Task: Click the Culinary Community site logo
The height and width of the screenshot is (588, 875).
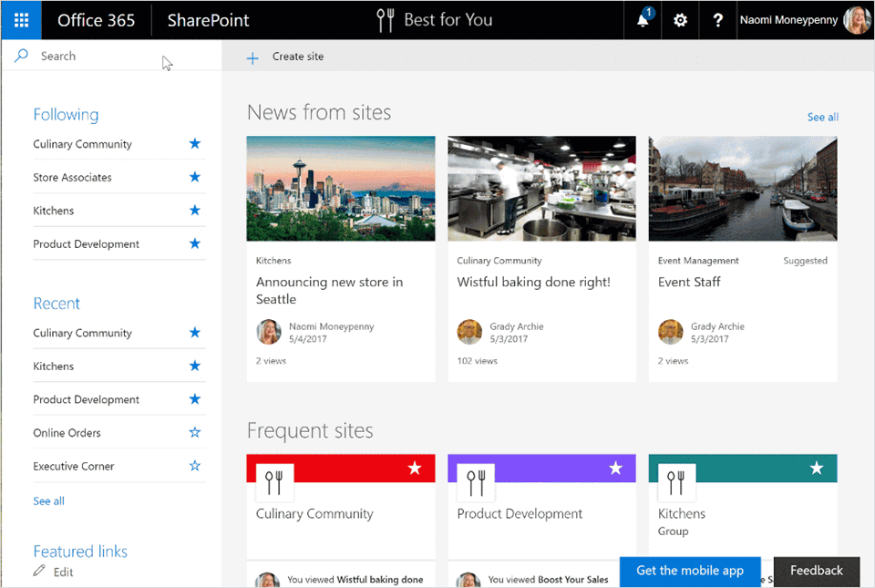Action: tap(274, 481)
